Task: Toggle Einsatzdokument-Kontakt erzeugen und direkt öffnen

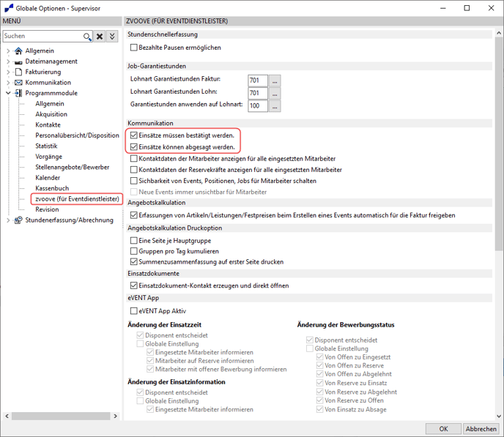Action: point(134,285)
